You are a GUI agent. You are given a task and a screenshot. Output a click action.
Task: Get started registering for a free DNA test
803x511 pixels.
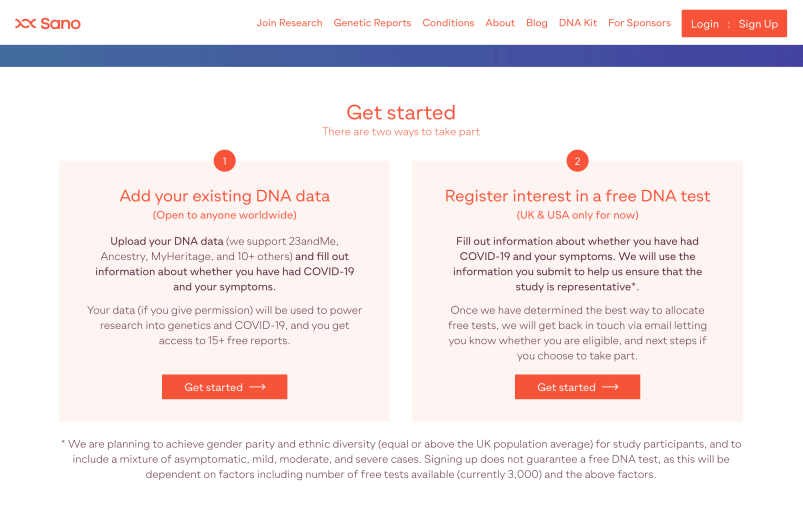(x=577, y=387)
